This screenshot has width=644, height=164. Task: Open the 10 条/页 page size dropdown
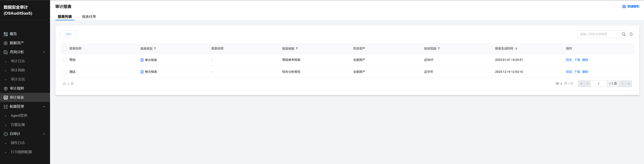point(558,84)
